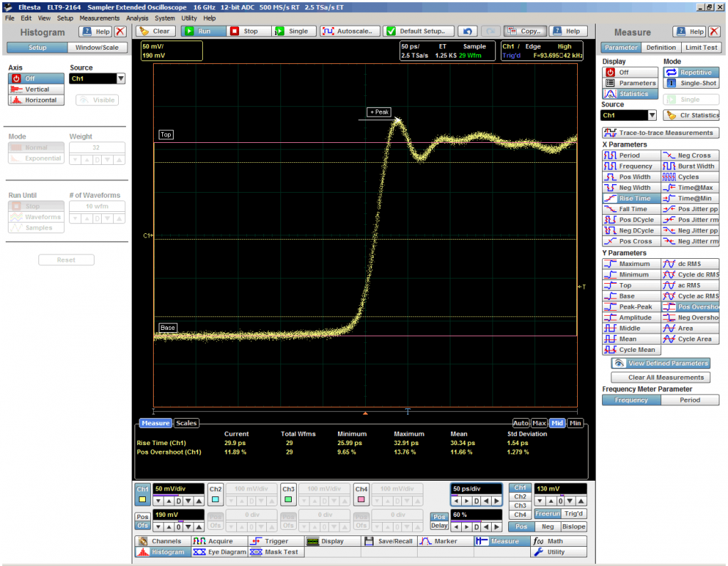Open the Measurements menu

click(99, 18)
